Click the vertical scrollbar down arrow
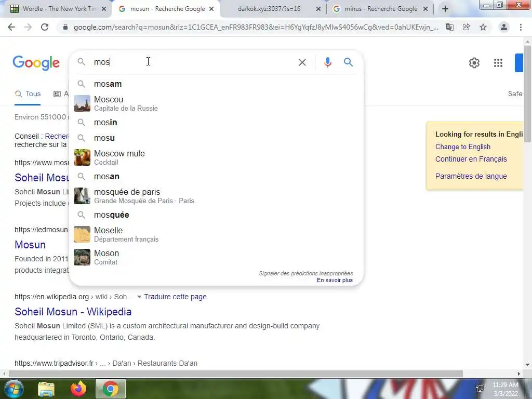Screen dimensions: 532x399 527,365
